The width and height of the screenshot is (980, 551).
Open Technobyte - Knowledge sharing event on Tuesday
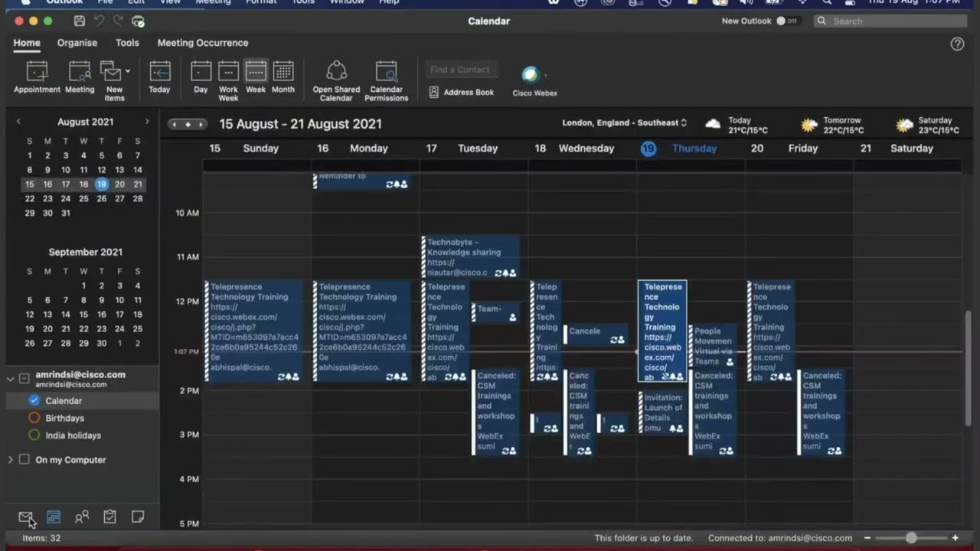point(470,257)
